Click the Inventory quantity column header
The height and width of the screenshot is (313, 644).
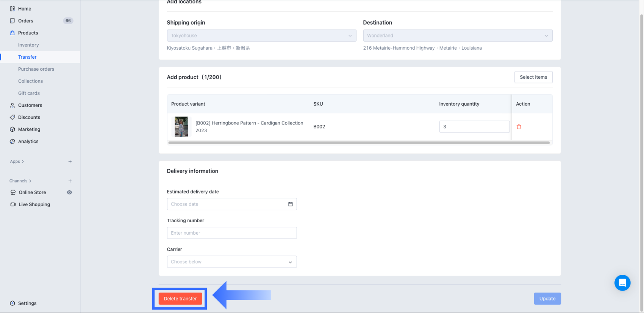coord(459,104)
